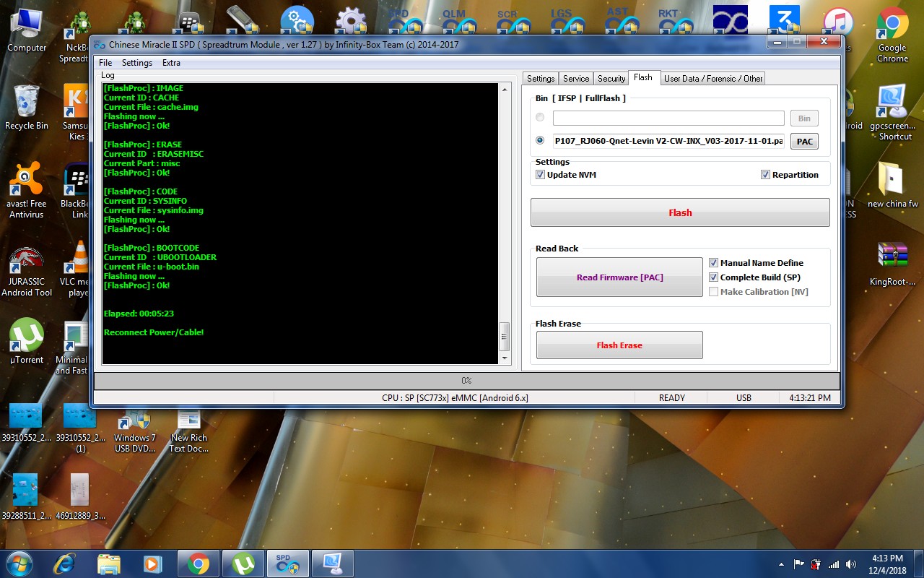Select the iTunes desktop icon
This screenshot has height=578, width=924.
coord(838,22)
